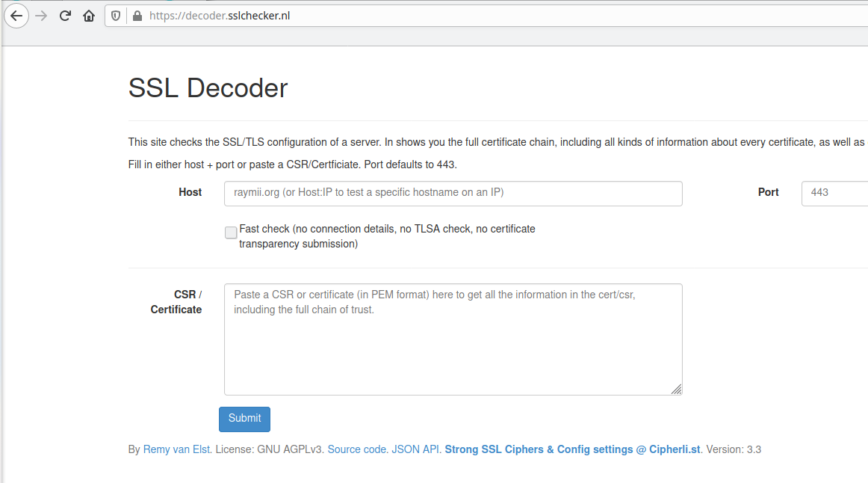
Task: Click the browser forward arrow button
Action: (x=41, y=16)
